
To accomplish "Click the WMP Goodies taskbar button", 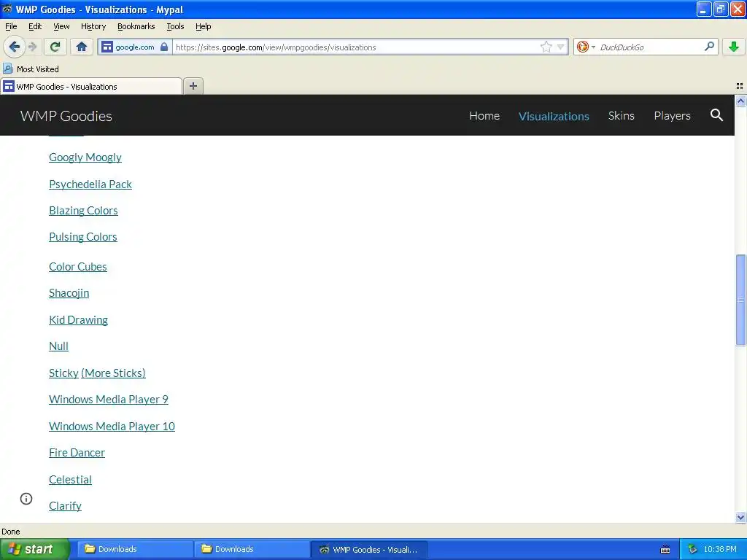I will 369,549.
